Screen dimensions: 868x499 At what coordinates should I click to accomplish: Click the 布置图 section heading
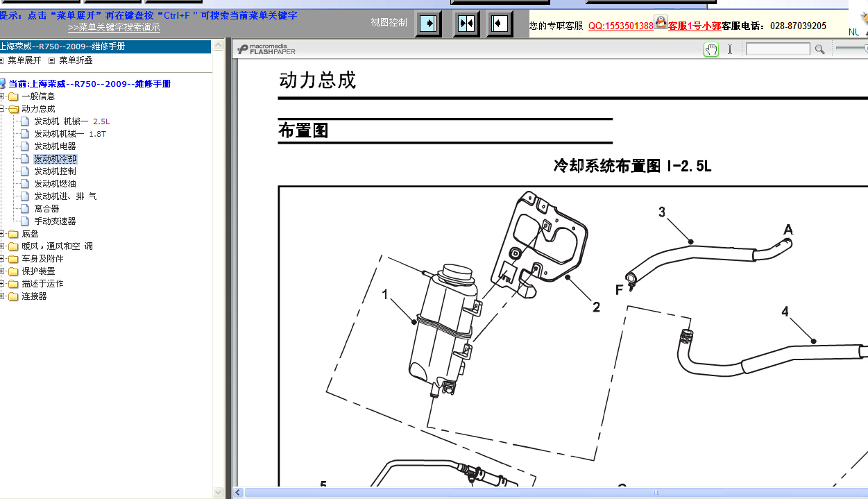303,130
